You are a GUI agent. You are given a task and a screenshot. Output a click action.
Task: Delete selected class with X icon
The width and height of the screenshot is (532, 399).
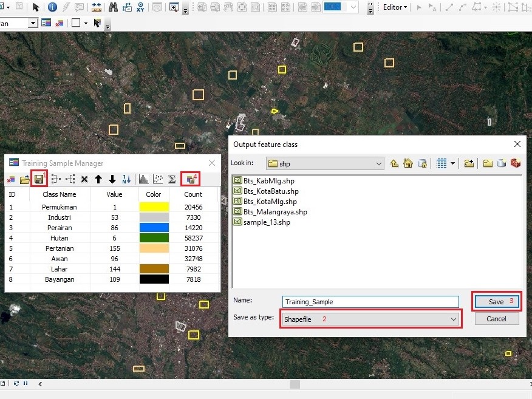pos(84,179)
